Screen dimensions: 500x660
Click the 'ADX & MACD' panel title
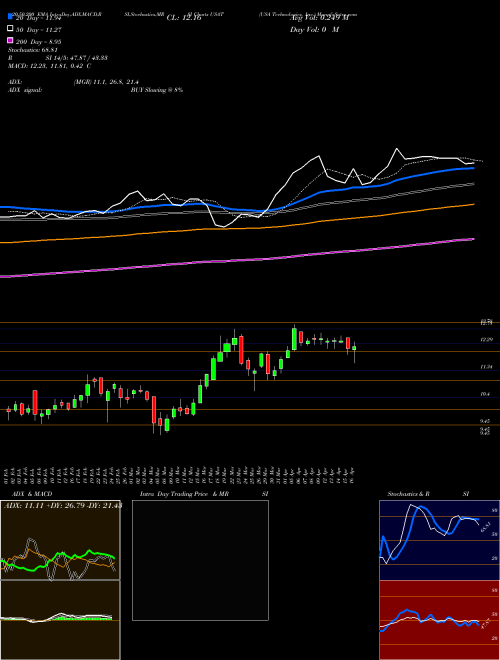(x=32, y=494)
